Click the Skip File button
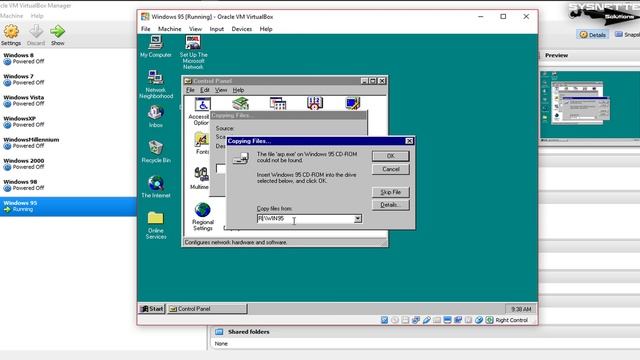The width and height of the screenshot is (640, 360). click(391, 192)
